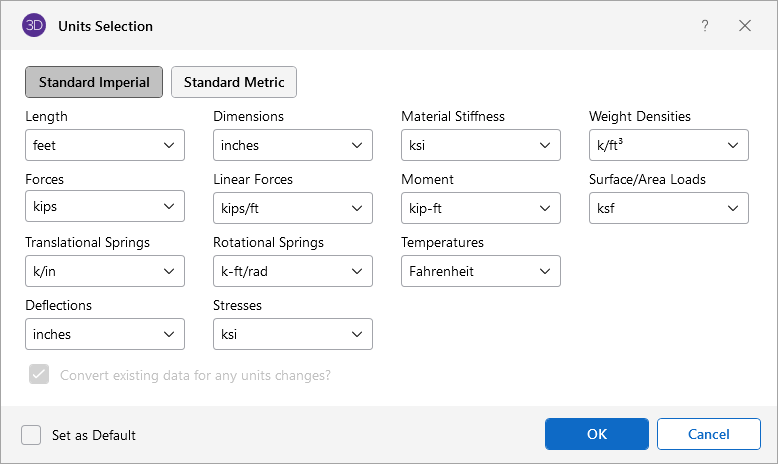778x464 pixels.
Task: Open the Forces units dropdown
Action: click(x=105, y=208)
